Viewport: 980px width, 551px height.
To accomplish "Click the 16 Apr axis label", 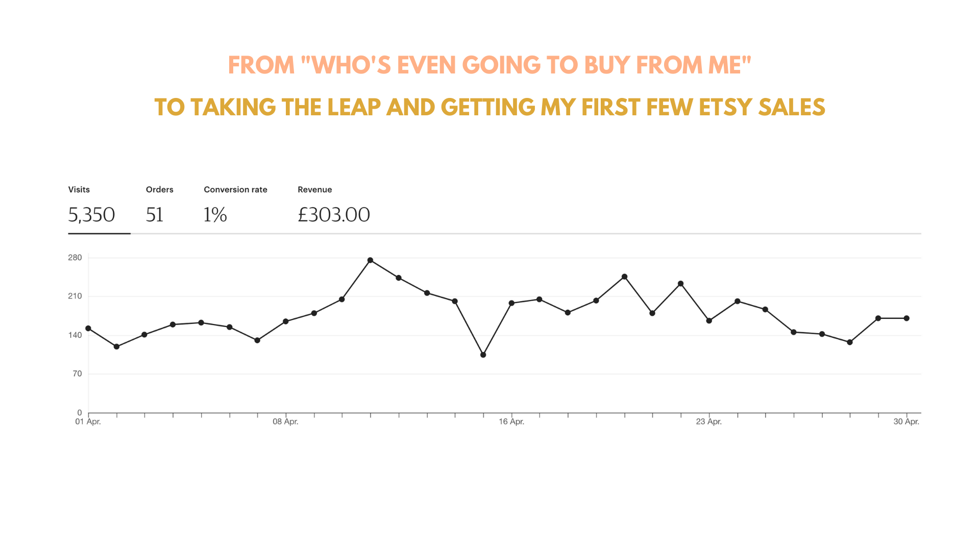I will pos(511,421).
